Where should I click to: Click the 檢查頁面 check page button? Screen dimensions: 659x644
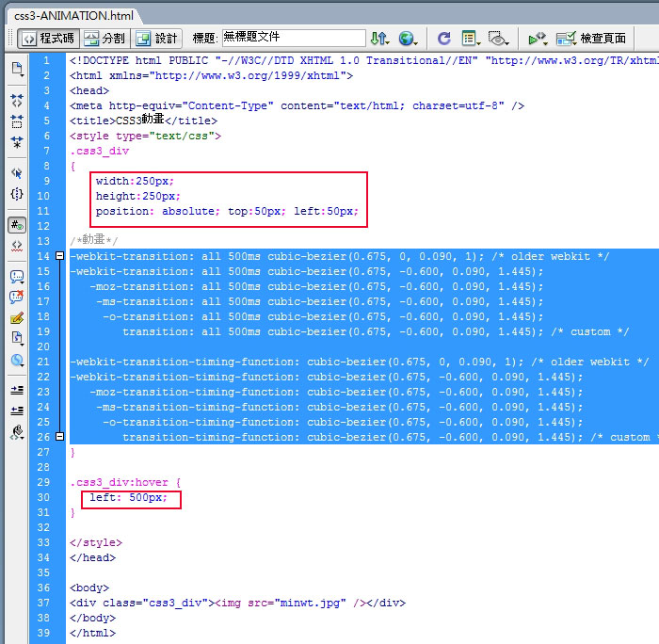[590, 39]
